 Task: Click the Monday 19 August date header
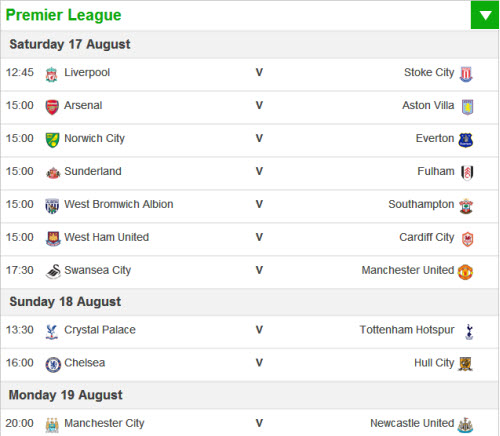66,395
